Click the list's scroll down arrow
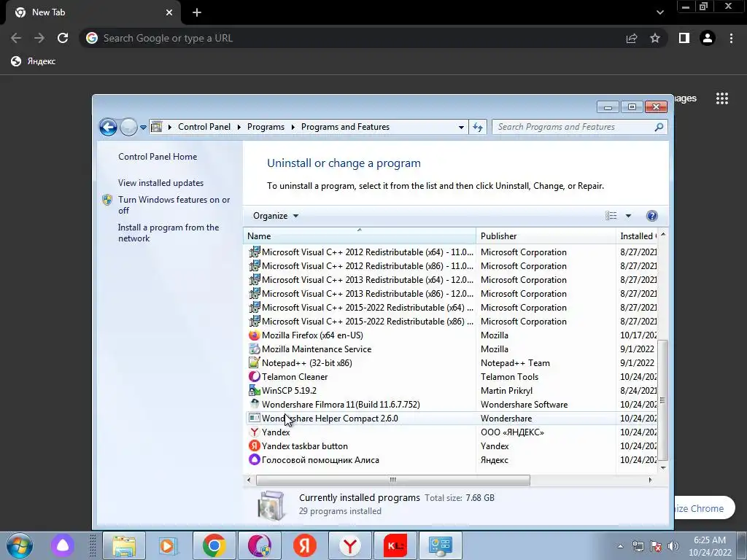The height and width of the screenshot is (560, 747). (x=662, y=467)
